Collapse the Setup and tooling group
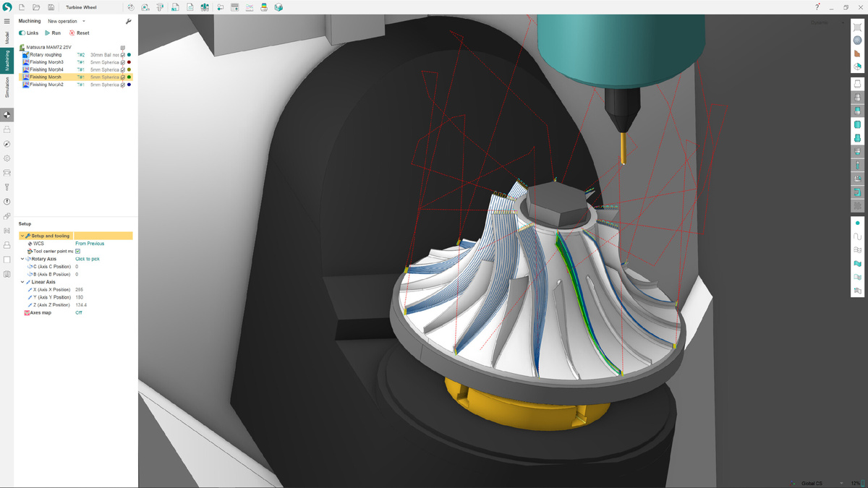The height and width of the screenshot is (488, 868). click(22, 236)
